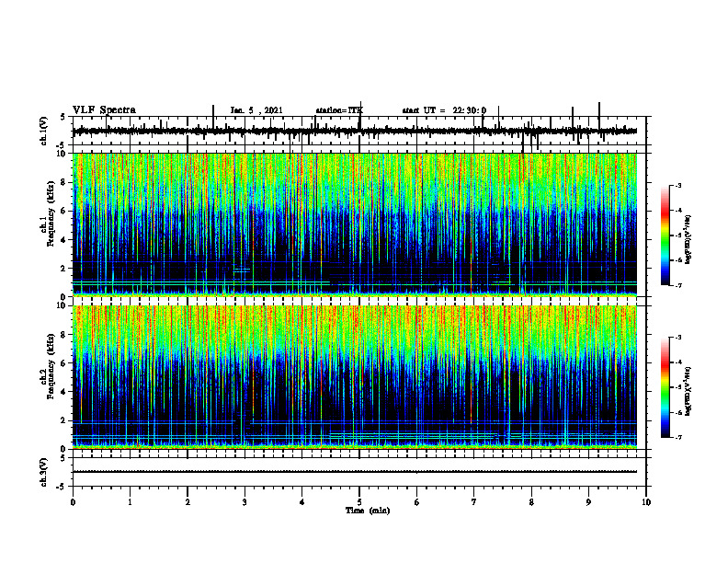
Task: Click the ch.2 spectrogram color scale bar
Action: pos(665,387)
